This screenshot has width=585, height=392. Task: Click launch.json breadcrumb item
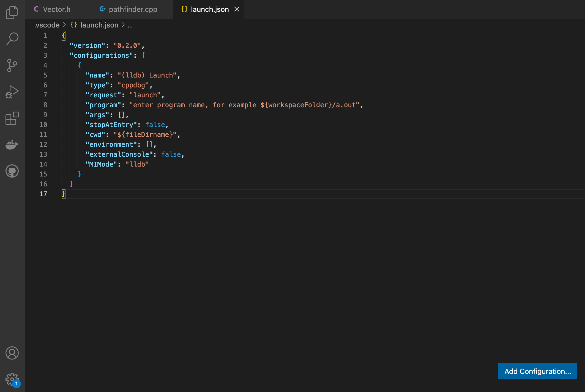point(99,25)
